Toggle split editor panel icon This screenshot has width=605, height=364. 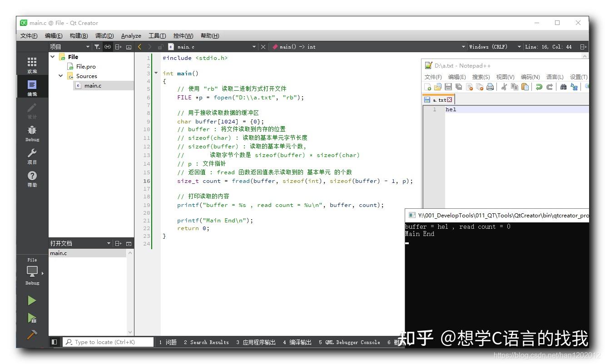click(x=583, y=46)
